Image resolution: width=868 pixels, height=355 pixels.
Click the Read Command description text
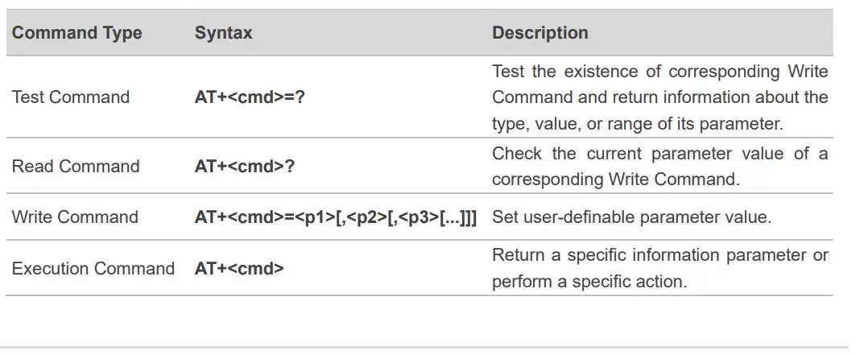click(659, 167)
